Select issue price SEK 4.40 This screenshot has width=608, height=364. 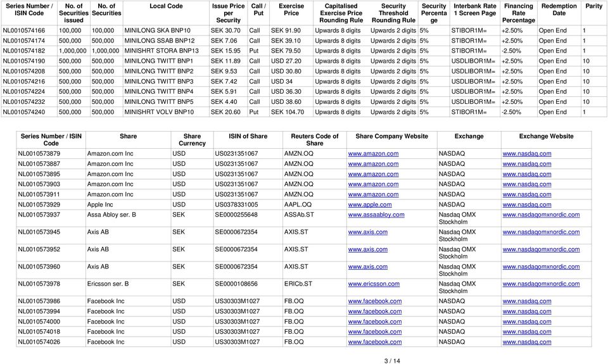(x=224, y=102)
